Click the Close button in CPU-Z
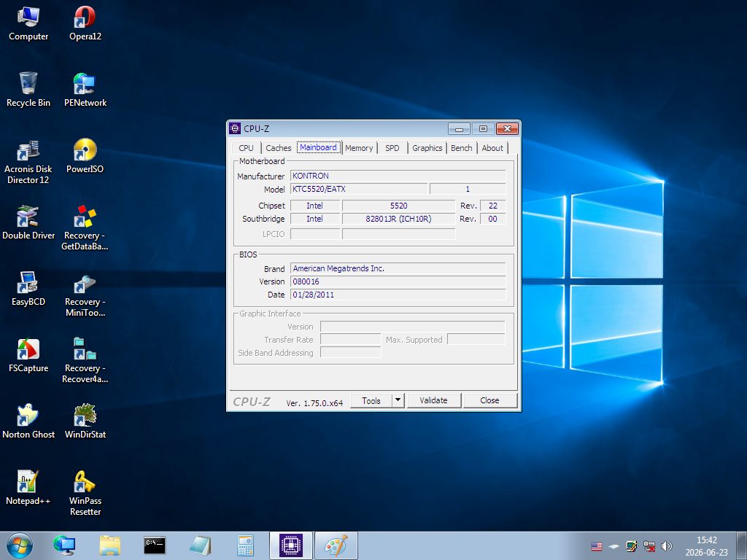The height and width of the screenshot is (560, 747). tap(489, 400)
